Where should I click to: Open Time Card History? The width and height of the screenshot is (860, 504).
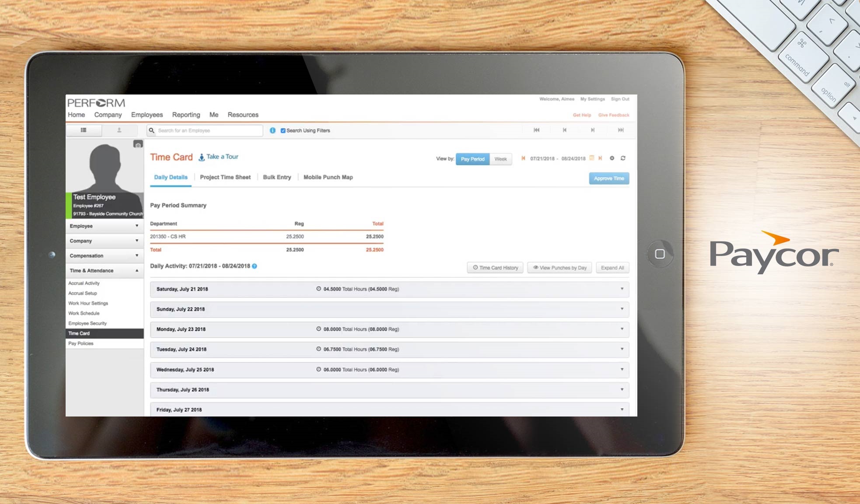[x=495, y=268]
